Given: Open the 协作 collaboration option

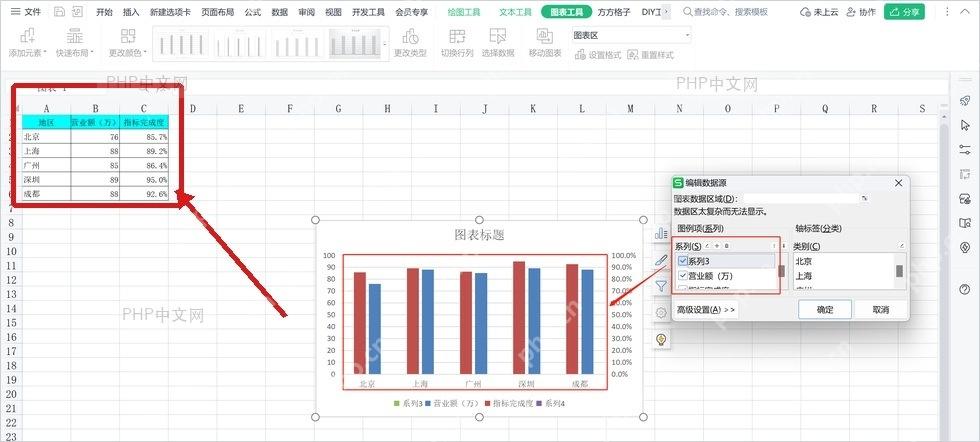Looking at the screenshot, I should click(x=861, y=12).
